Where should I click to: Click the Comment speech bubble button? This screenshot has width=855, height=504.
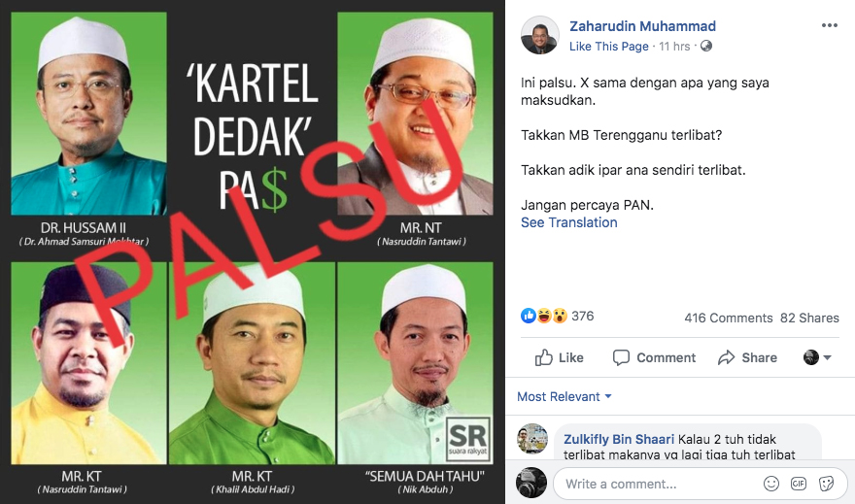click(x=654, y=357)
